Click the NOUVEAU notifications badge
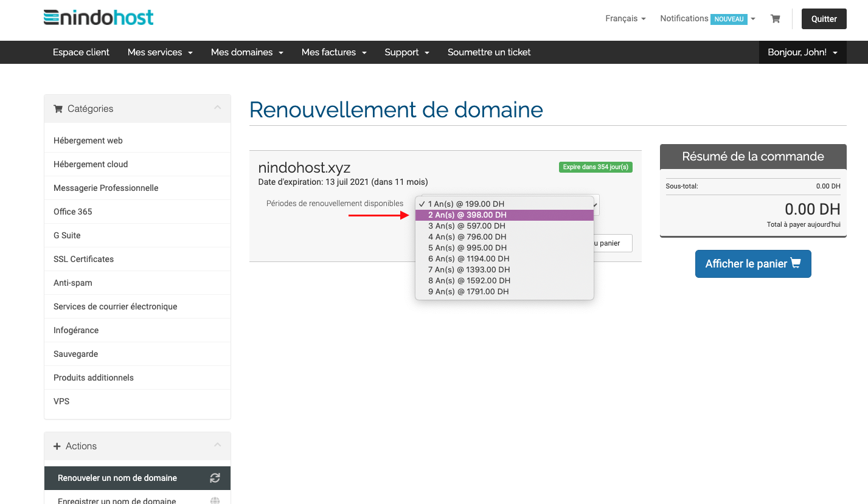Screen dimensions: 868x504 729,19
